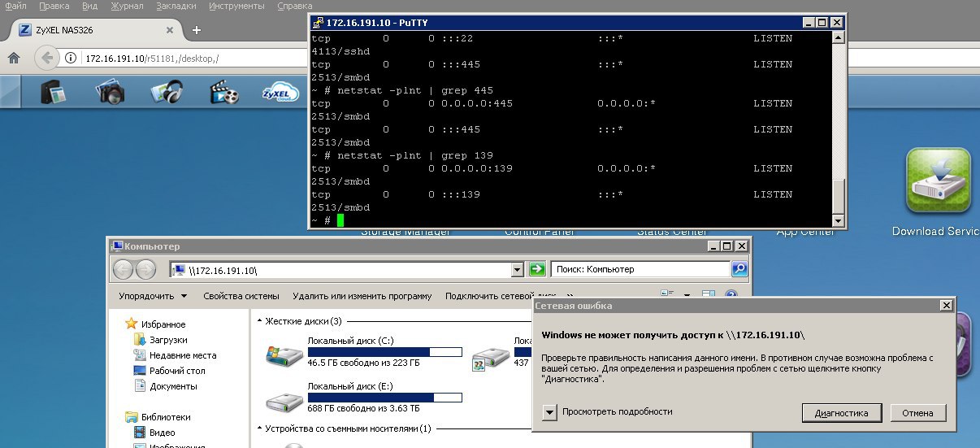The height and width of the screenshot is (448, 980).
Task: Click the browser home icon
Action: tap(14, 59)
